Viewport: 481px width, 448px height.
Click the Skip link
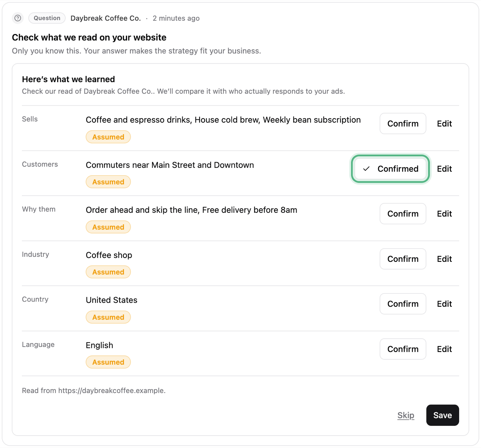406,415
